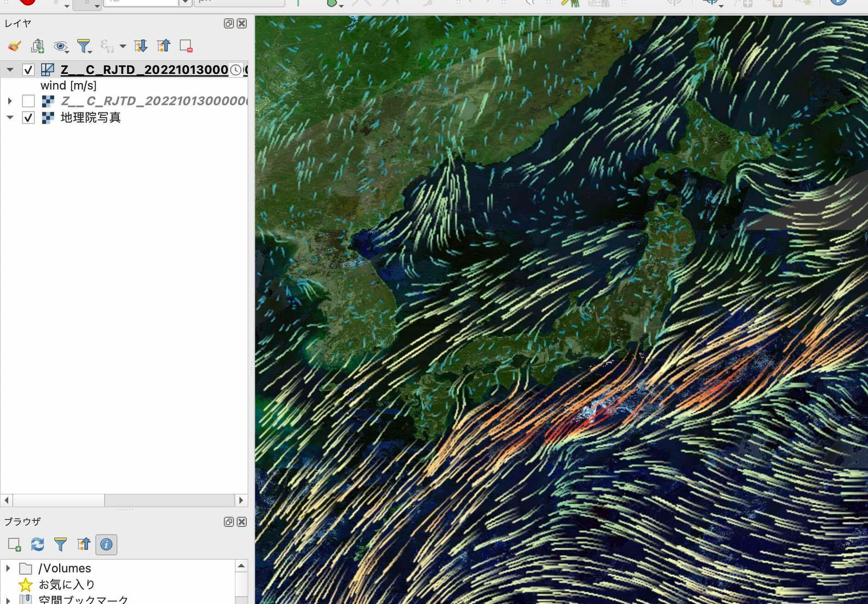The height and width of the screenshot is (604, 868).
Task: Expand the /Volumes folder
Action: 8,568
